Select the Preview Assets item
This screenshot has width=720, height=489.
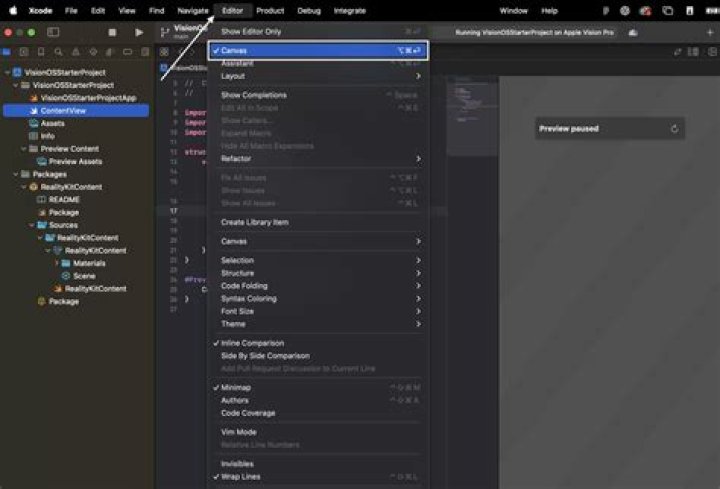click(76, 162)
